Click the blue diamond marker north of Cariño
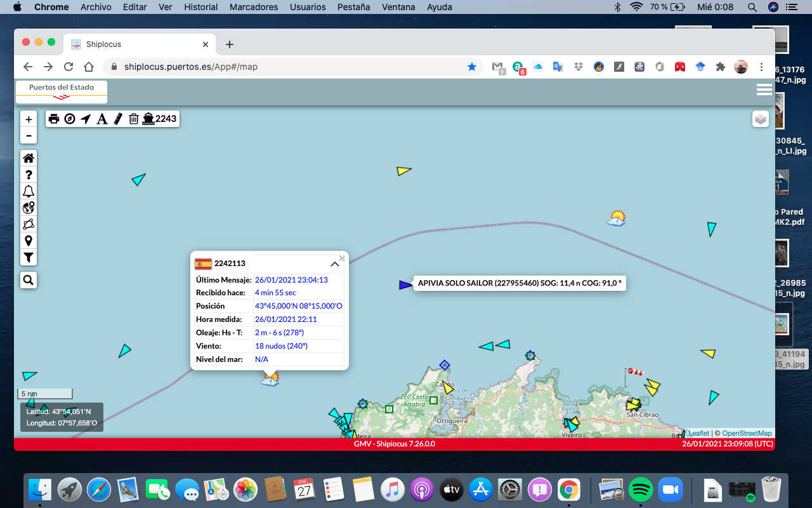The image size is (812, 508). tap(445, 365)
